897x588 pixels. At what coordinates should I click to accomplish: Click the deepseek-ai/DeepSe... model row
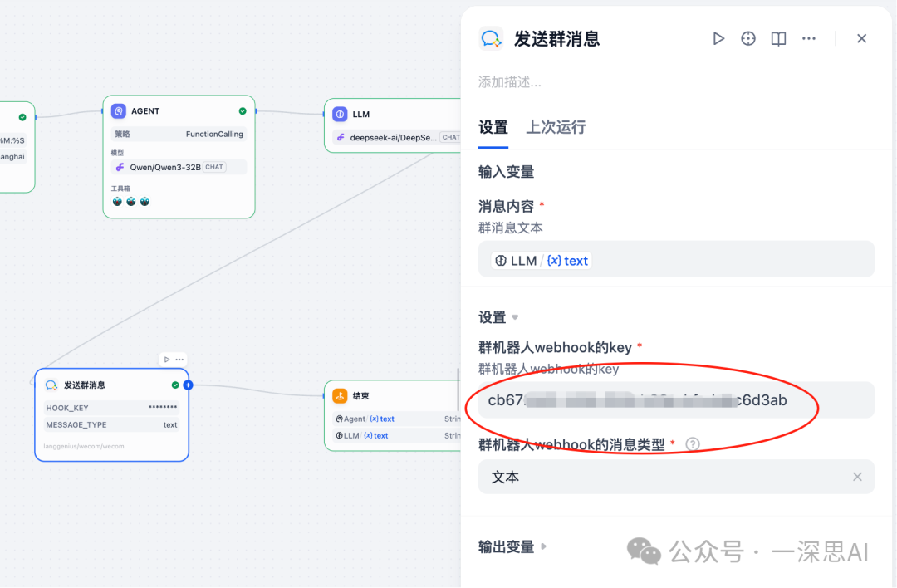(x=397, y=137)
